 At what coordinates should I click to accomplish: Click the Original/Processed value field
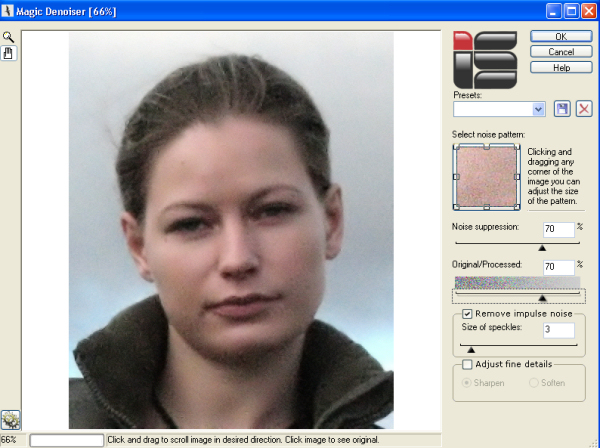(559, 267)
